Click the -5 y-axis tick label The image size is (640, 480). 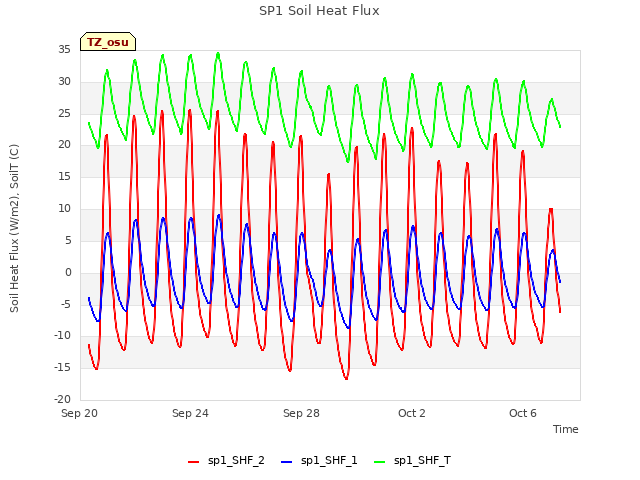pyautogui.click(x=65, y=304)
